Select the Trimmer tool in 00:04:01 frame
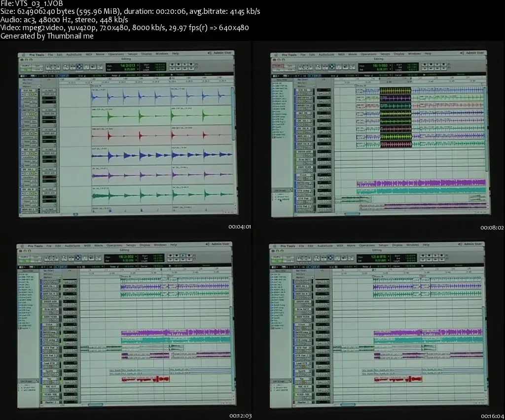Viewport: 505px width, 420px height. (72, 67)
